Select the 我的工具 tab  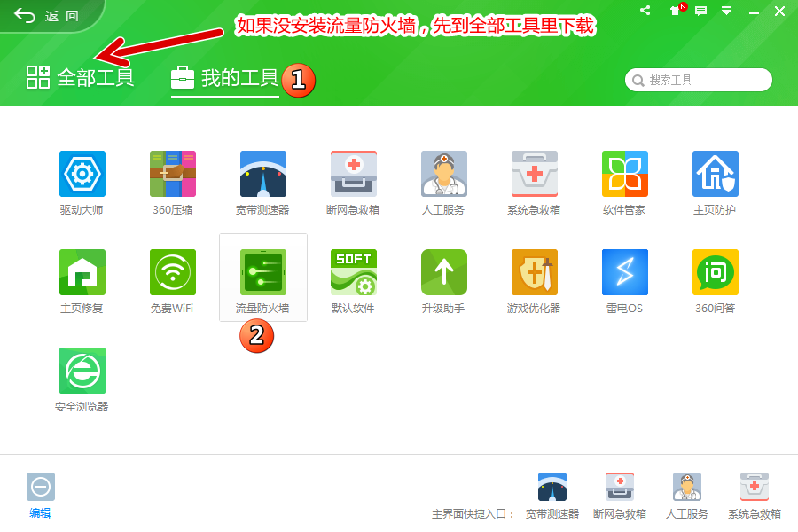tap(225, 78)
